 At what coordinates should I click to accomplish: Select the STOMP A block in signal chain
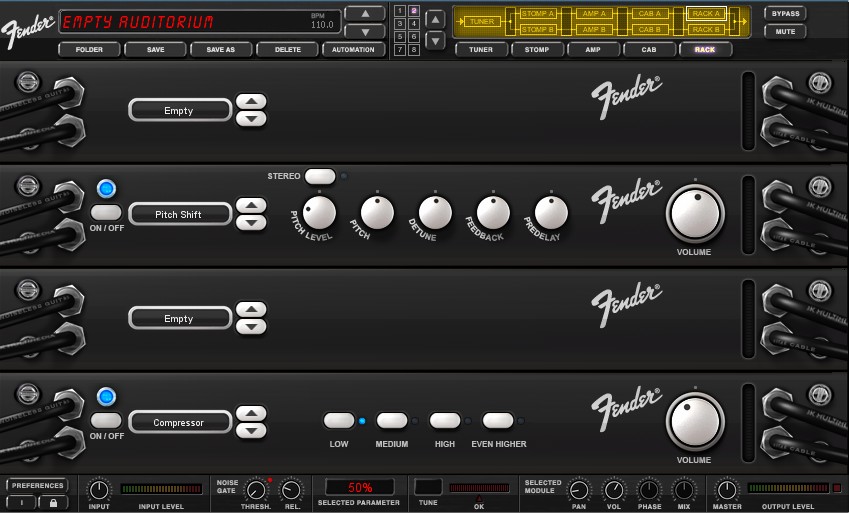tap(537, 14)
